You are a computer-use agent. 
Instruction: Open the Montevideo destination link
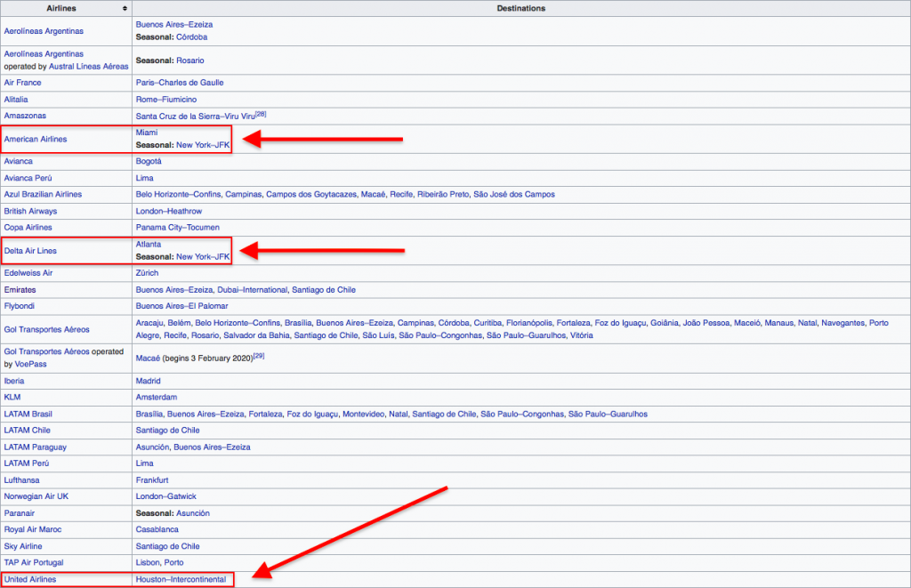(x=363, y=414)
